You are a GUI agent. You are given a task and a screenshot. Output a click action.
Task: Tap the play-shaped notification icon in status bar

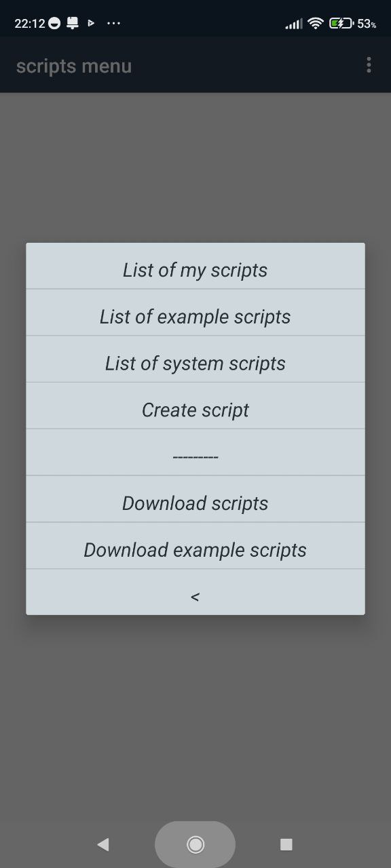tap(91, 23)
